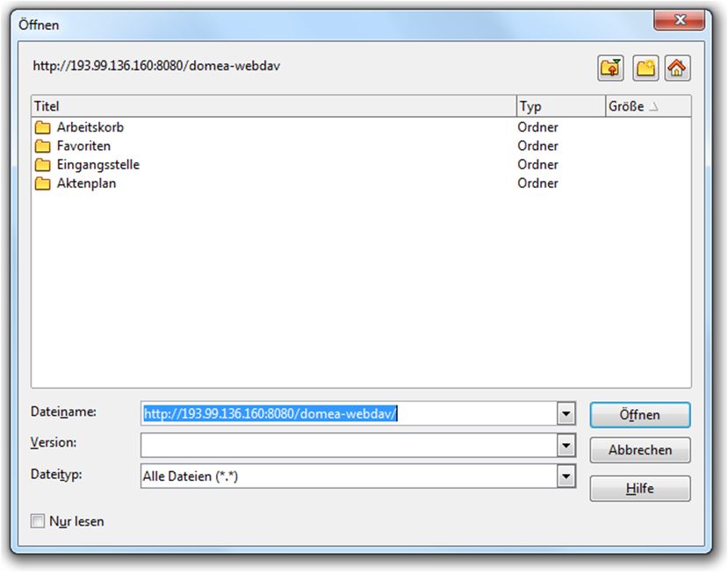Screen dimensions: 728x573
Task: Expand the Dateiname dropdown arrow
Action: 566,414
